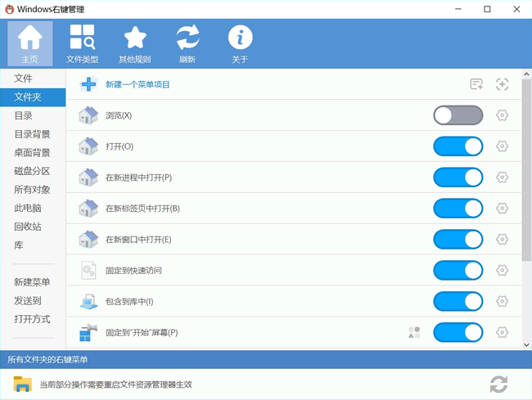Viewport: 532px width, 400px height.
Task: Click the scrollbar up arrow
Action: point(526,74)
